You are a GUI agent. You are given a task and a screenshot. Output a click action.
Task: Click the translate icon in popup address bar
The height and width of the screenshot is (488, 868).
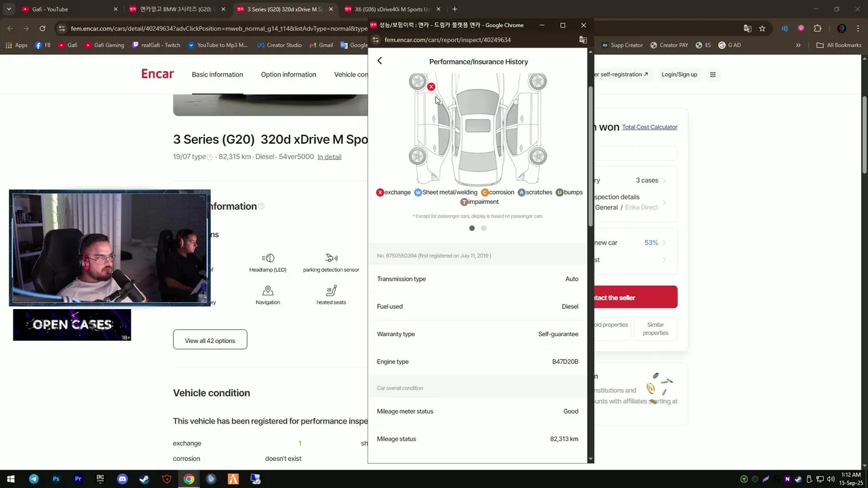(583, 40)
